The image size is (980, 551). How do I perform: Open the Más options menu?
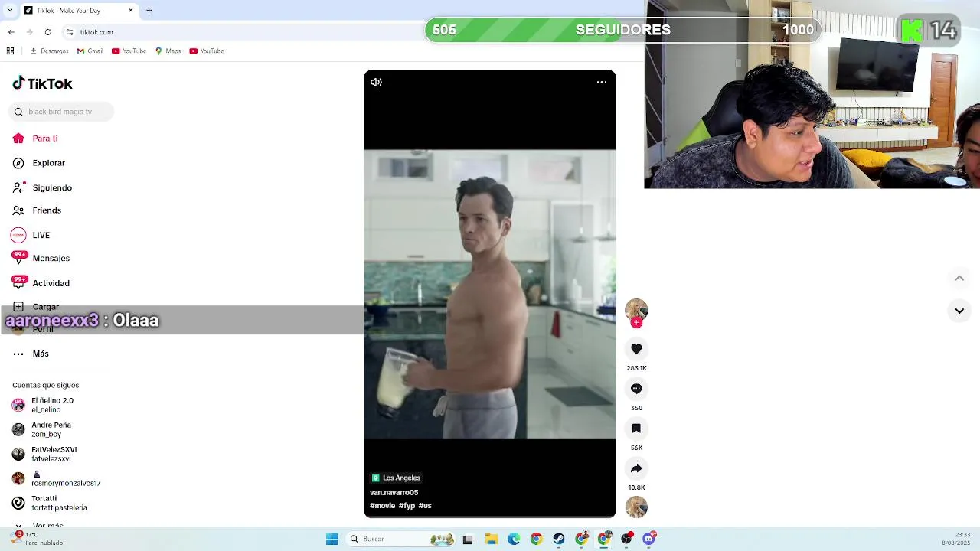pyautogui.click(x=31, y=354)
